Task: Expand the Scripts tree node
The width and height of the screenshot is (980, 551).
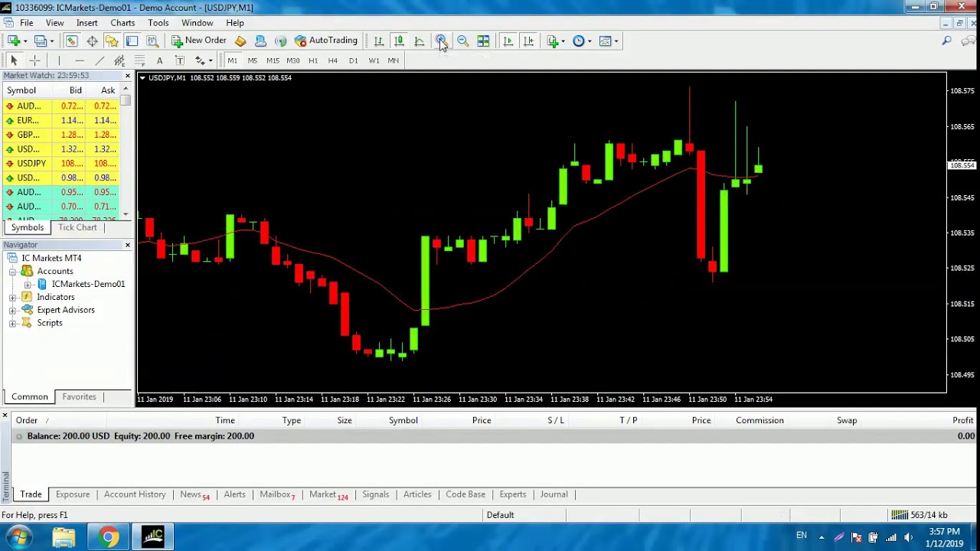Action: tap(12, 323)
